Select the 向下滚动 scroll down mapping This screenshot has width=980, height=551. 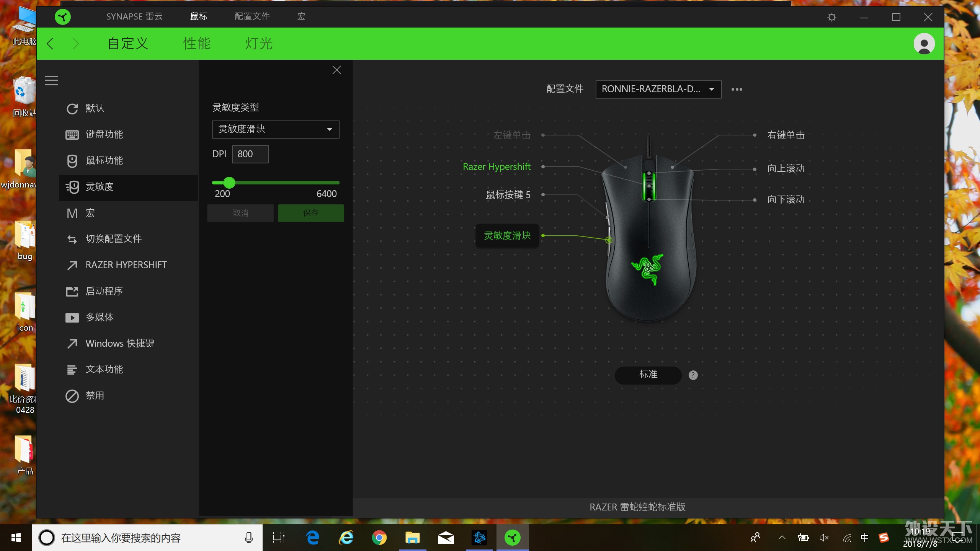(786, 200)
